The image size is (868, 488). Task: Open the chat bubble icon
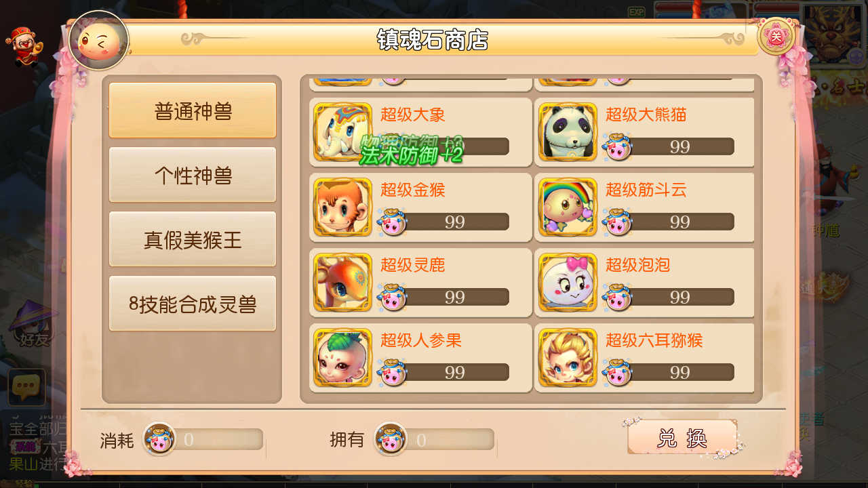click(x=26, y=387)
